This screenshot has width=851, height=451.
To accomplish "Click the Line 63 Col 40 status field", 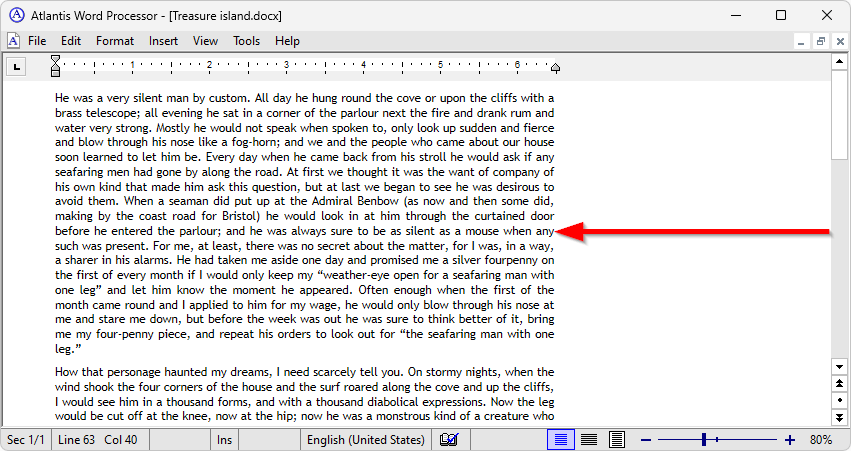I will tap(98, 440).
